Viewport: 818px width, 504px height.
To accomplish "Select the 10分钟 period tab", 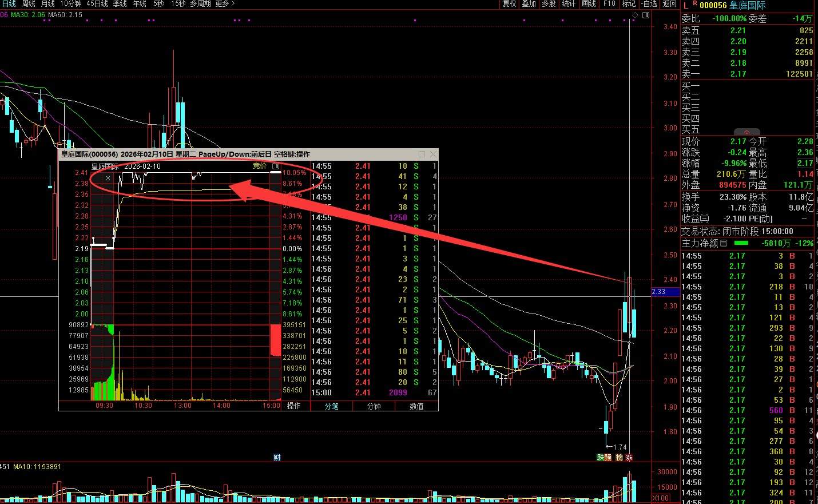I will [x=71, y=3].
